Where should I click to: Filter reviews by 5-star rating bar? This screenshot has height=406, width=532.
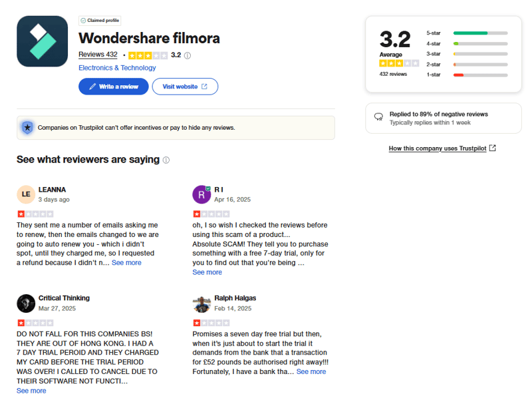pos(480,33)
